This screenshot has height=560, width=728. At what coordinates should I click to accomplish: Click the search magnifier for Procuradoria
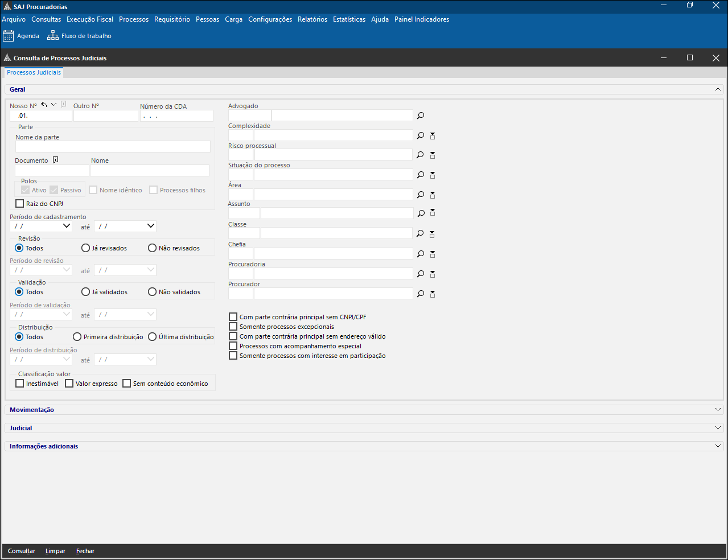pyautogui.click(x=421, y=274)
